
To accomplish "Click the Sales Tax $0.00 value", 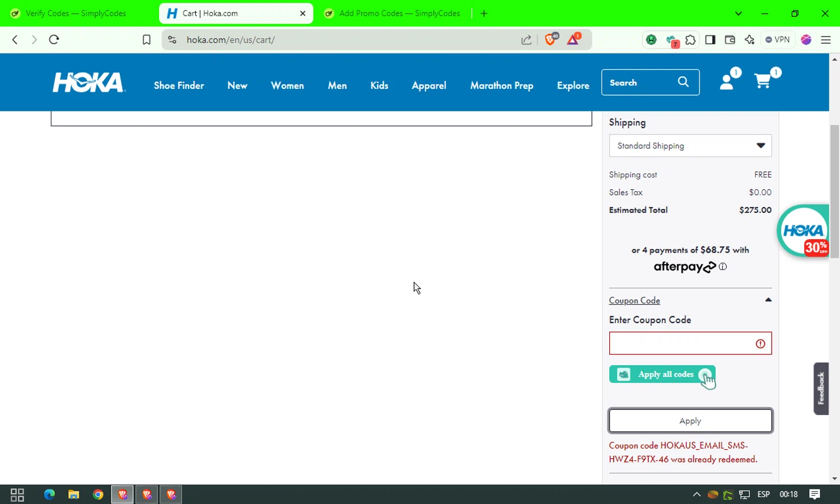I will click(760, 192).
